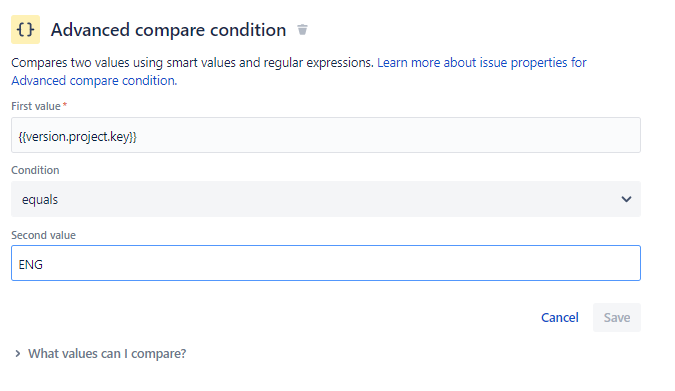Focus the Second value field containing ENG

(x=326, y=263)
